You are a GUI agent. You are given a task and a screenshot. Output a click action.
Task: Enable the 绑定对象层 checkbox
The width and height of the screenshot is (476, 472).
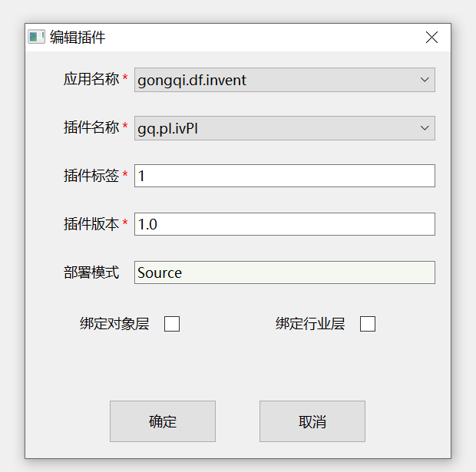tap(172, 324)
